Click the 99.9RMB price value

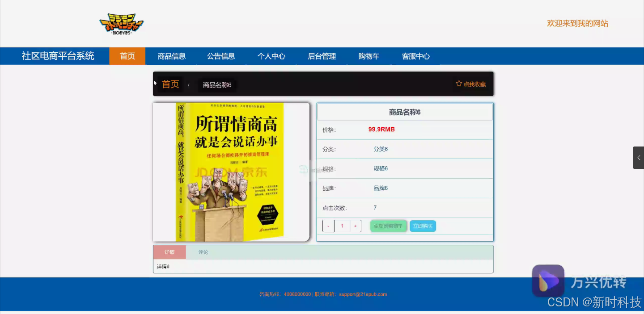(x=381, y=130)
